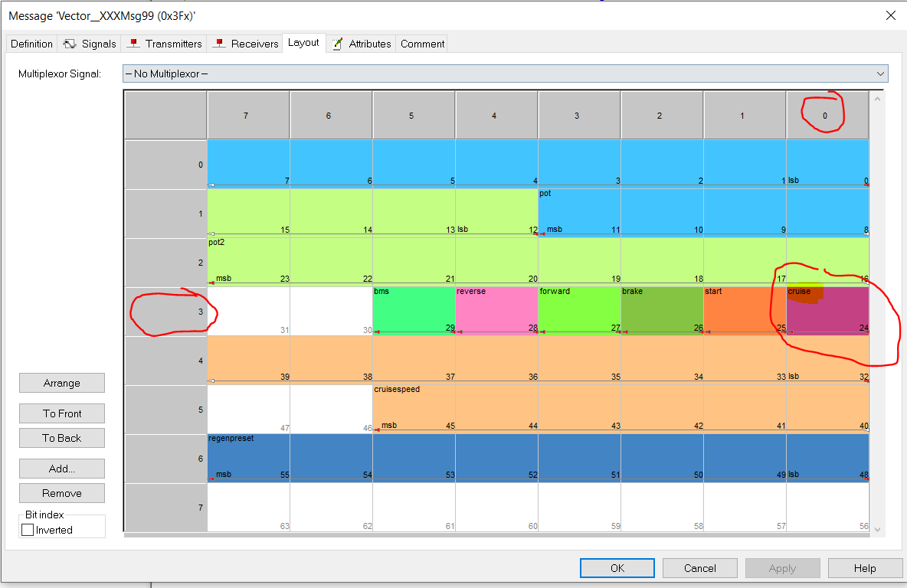This screenshot has width=907, height=588.
Task: Open the Comment tab
Action: click(x=422, y=44)
